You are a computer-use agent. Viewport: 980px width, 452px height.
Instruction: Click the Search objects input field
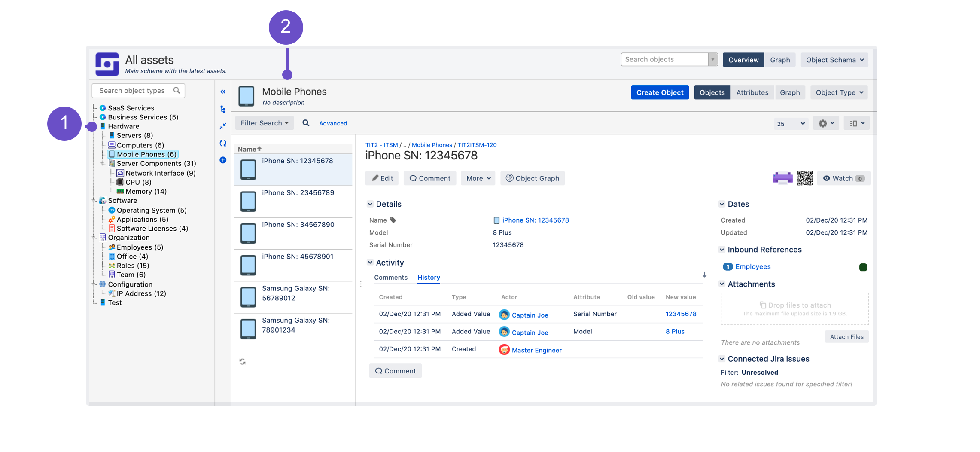pos(664,60)
